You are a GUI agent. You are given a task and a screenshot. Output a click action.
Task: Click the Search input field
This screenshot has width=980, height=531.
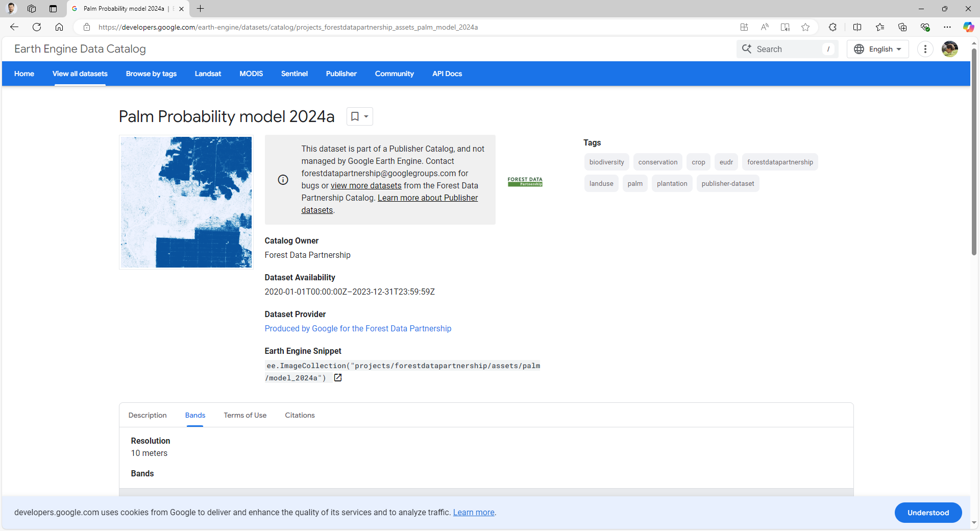point(786,49)
